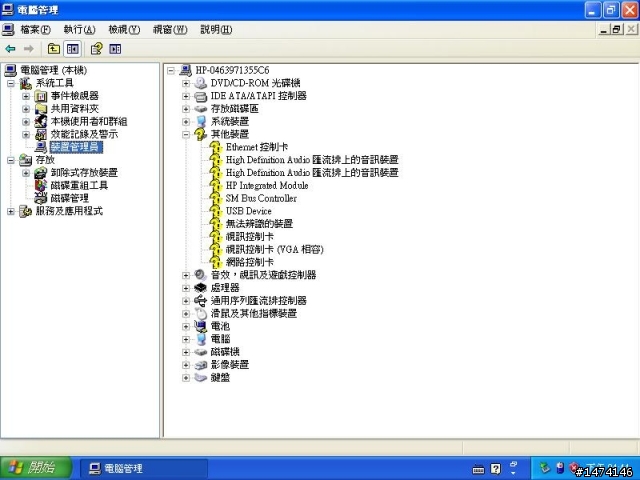Expand the 系統裝置 node in device list
This screenshot has width=640, height=480.
tap(186, 122)
